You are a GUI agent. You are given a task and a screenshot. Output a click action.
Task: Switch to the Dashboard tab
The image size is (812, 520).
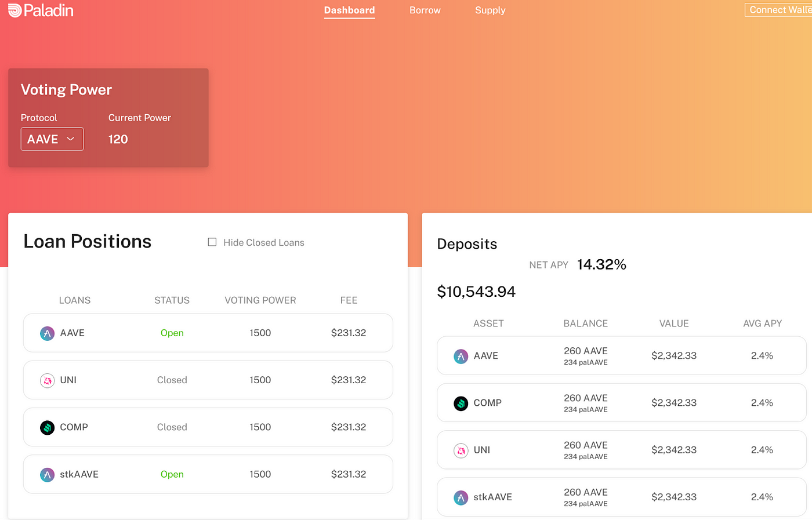coord(349,10)
